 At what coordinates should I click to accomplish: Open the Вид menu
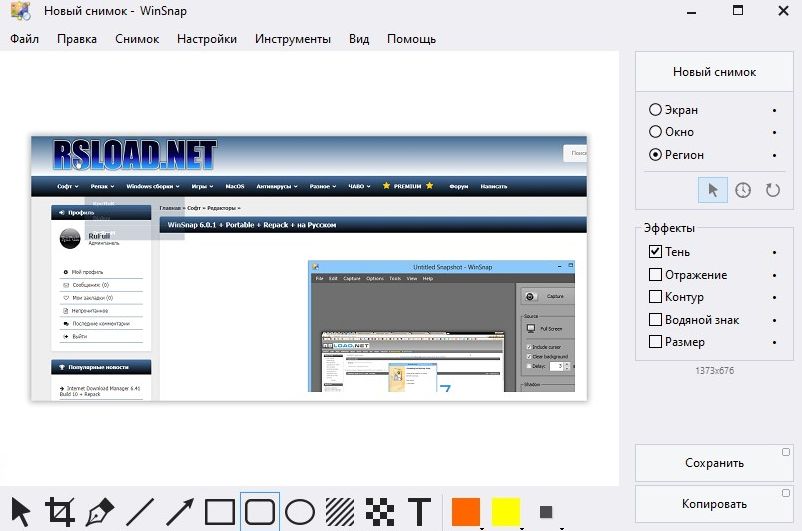(359, 39)
